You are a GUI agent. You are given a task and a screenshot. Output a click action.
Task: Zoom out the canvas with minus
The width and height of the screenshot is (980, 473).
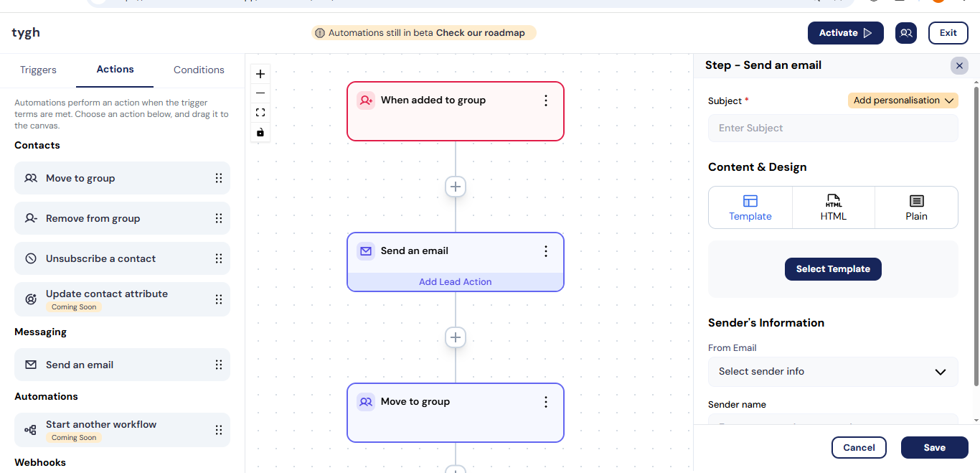[x=260, y=93]
